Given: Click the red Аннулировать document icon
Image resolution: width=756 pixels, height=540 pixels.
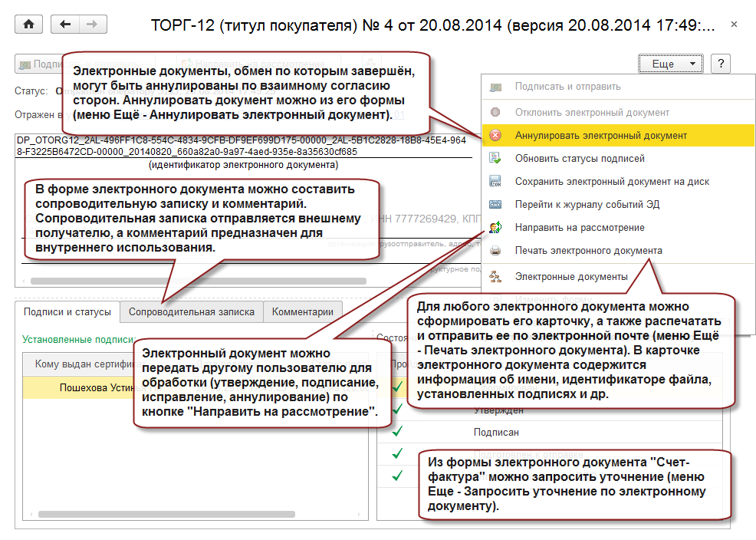Looking at the screenshot, I should (495, 136).
